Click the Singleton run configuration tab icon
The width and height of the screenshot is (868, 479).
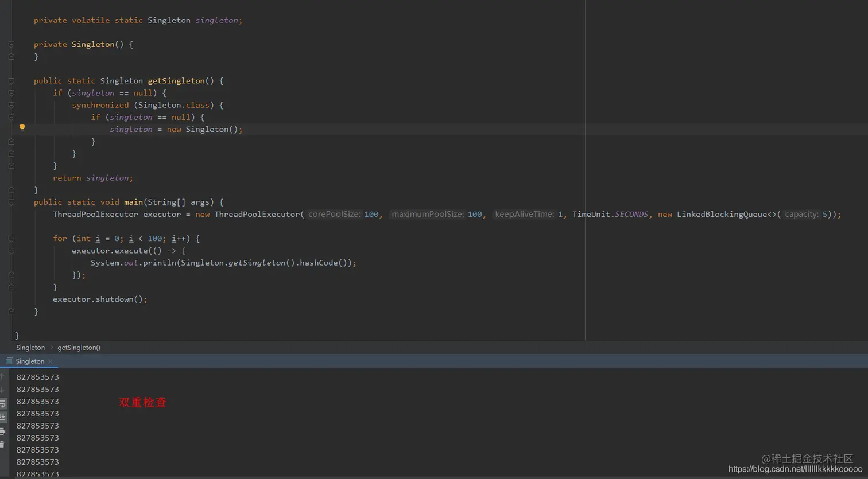(9, 361)
